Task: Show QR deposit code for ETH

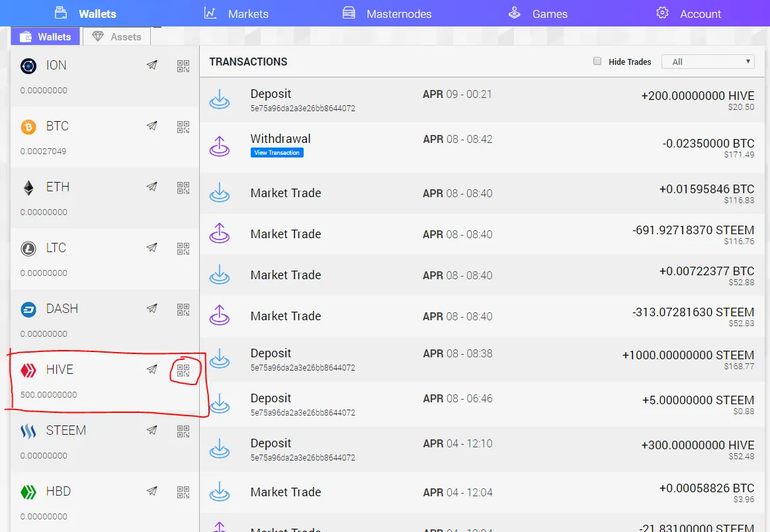Action: tap(183, 188)
